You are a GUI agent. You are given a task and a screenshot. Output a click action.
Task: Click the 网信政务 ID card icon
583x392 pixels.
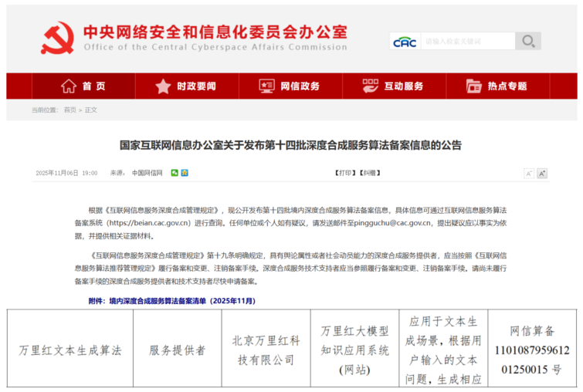point(267,86)
